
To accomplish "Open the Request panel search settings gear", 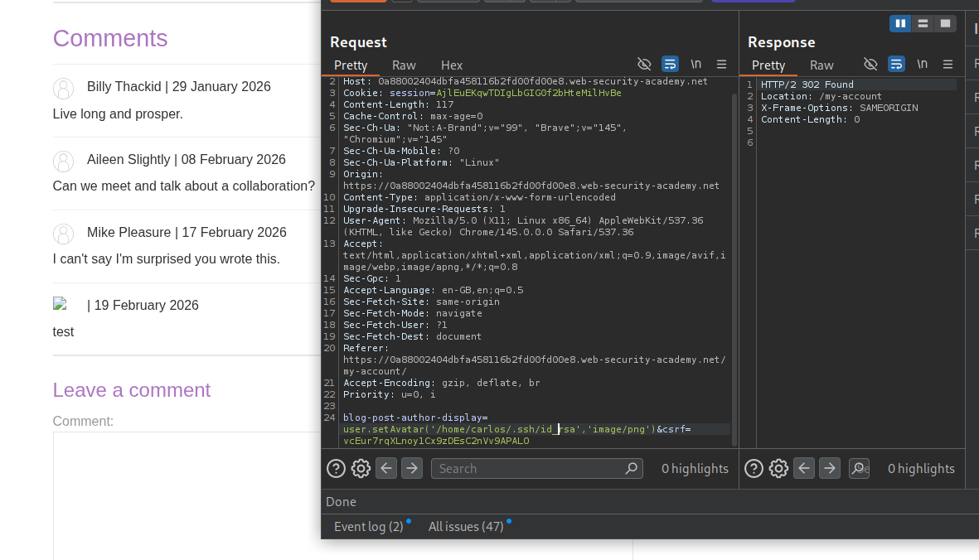I will (361, 469).
